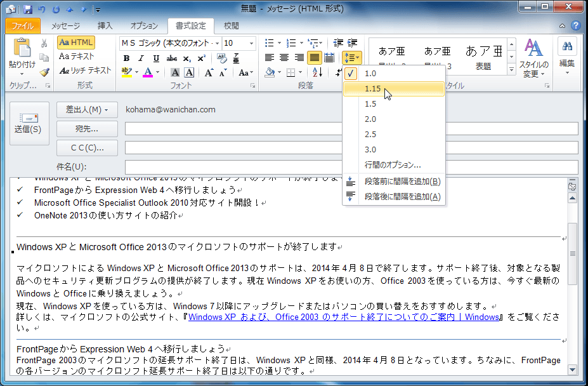Choose 1.15 line spacing
Screen dimensions: 588x386
coord(394,89)
